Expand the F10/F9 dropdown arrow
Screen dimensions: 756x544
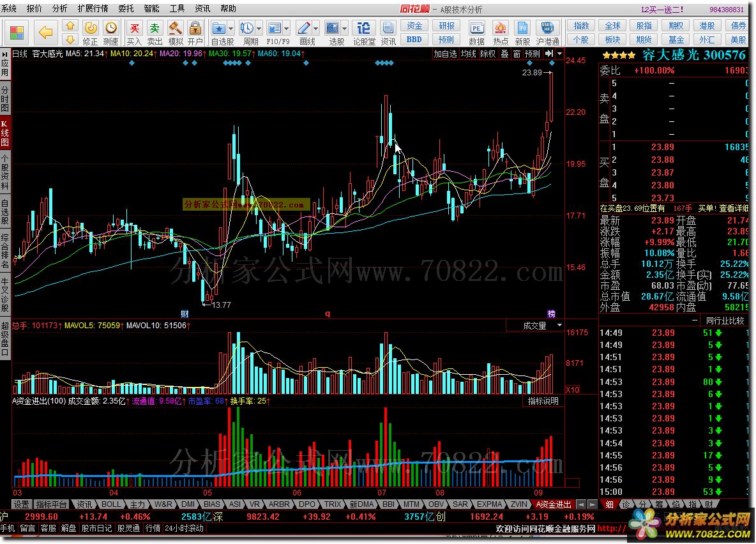point(287,29)
